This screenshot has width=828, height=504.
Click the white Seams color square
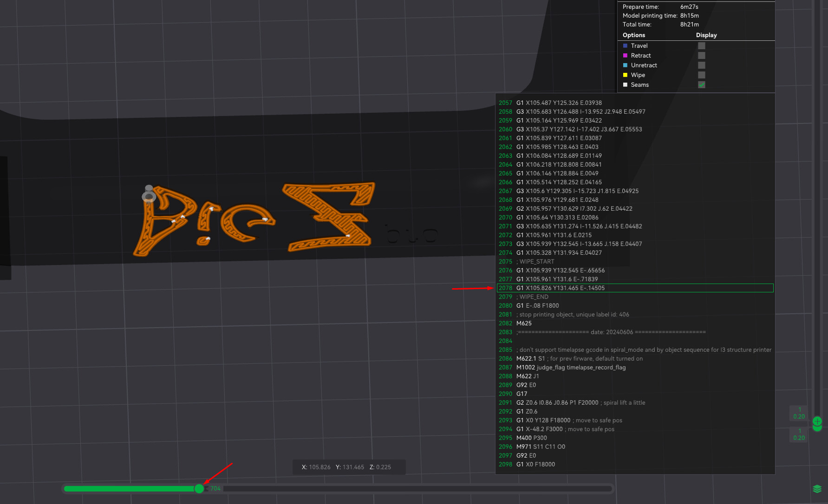(x=625, y=84)
